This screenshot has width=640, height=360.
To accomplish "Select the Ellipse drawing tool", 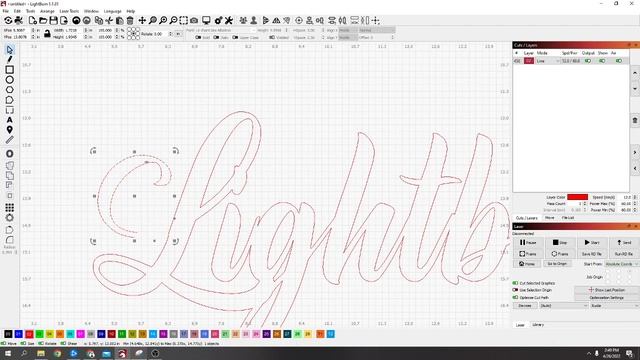I will 9,80.
